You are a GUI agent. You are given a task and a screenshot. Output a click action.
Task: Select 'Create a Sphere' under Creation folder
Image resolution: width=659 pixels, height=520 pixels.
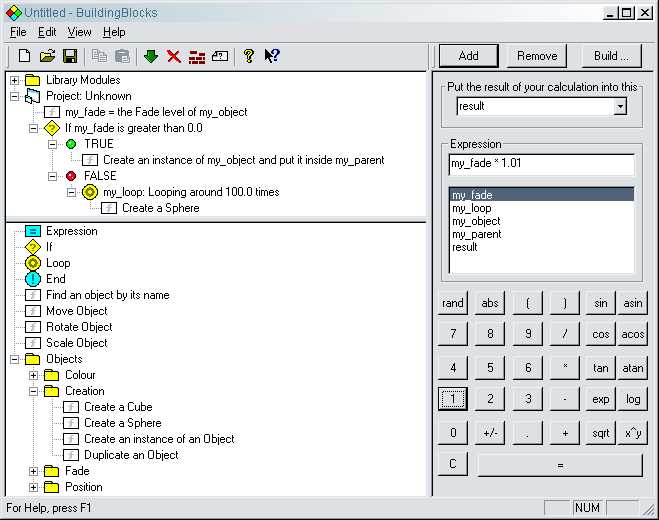[x=123, y=423]
